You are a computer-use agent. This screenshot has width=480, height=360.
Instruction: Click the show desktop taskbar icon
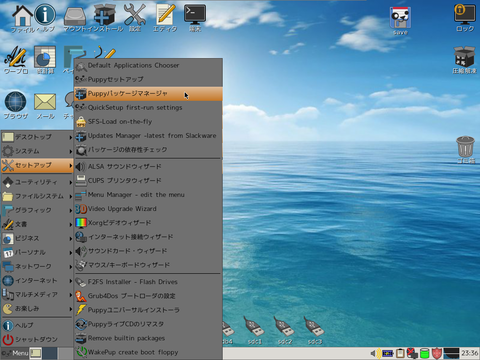click(x=36, y=353)
